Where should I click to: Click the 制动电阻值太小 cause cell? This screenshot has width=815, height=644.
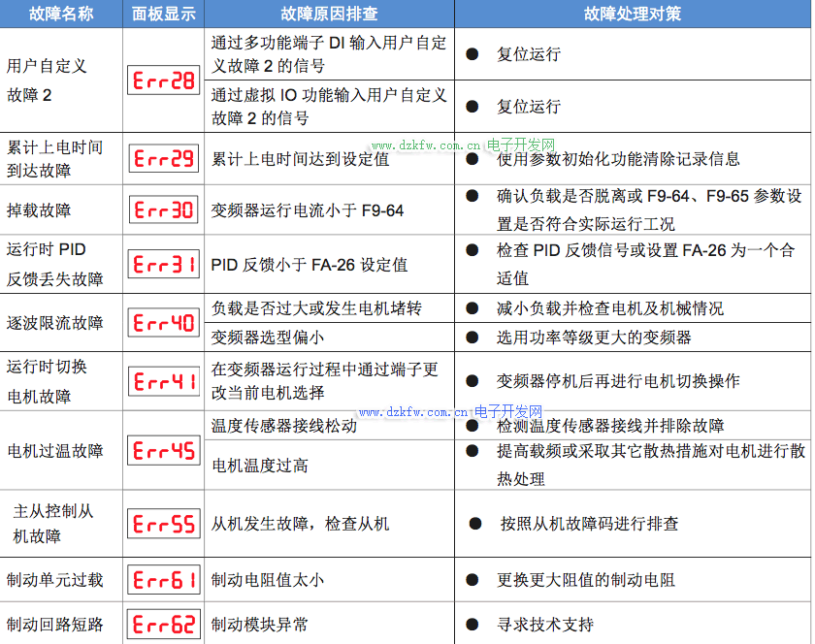[268, 580]
